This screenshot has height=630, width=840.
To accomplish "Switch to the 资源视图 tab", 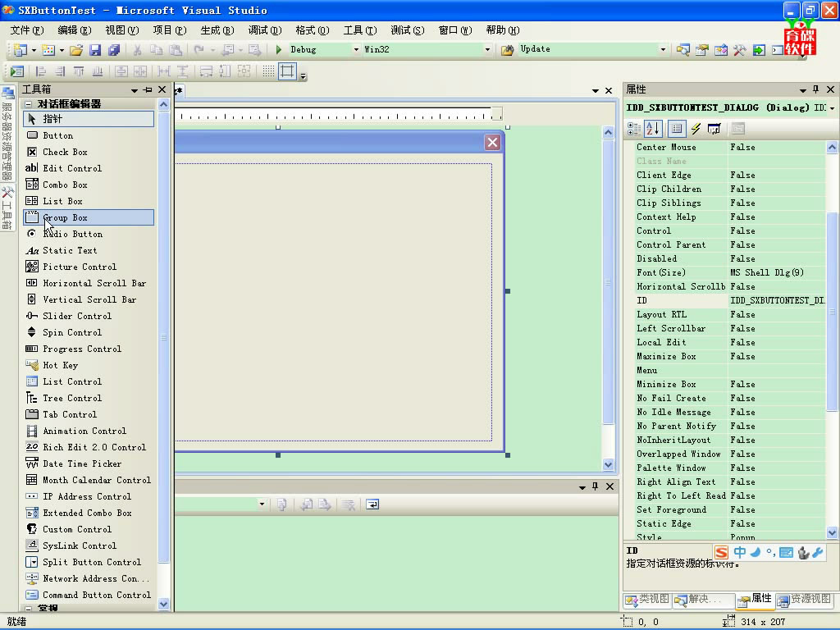I will coord(806,599).
